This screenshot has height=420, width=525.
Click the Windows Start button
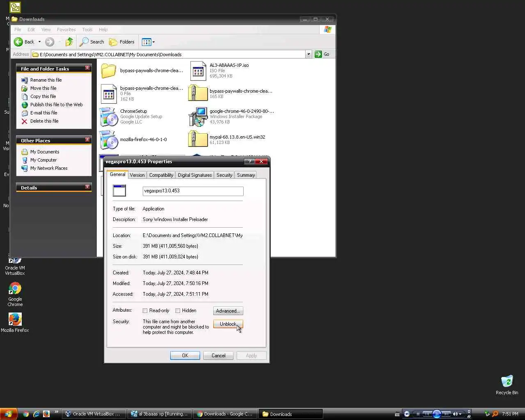point(8,414)
